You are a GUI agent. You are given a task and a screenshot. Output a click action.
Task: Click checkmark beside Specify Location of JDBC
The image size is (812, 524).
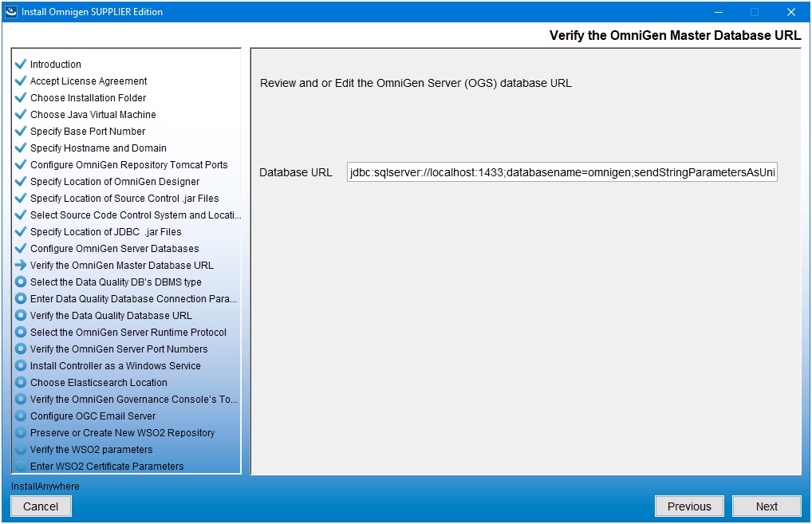(x=21, y=231)
